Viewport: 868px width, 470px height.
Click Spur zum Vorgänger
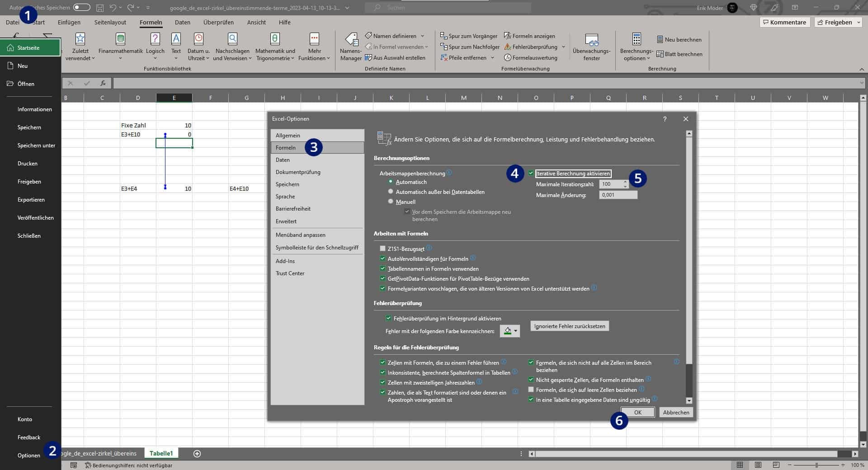tap(468, 36)
